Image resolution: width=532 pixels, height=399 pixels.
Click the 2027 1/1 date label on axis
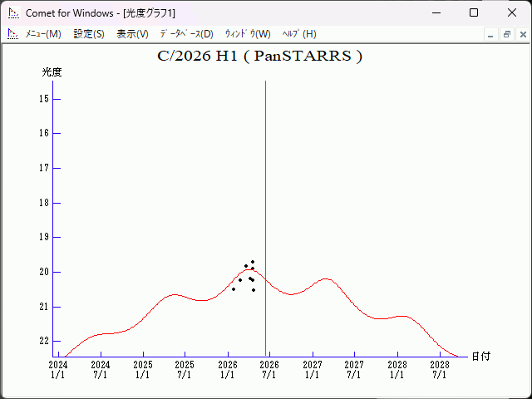(x=312, y=369)
